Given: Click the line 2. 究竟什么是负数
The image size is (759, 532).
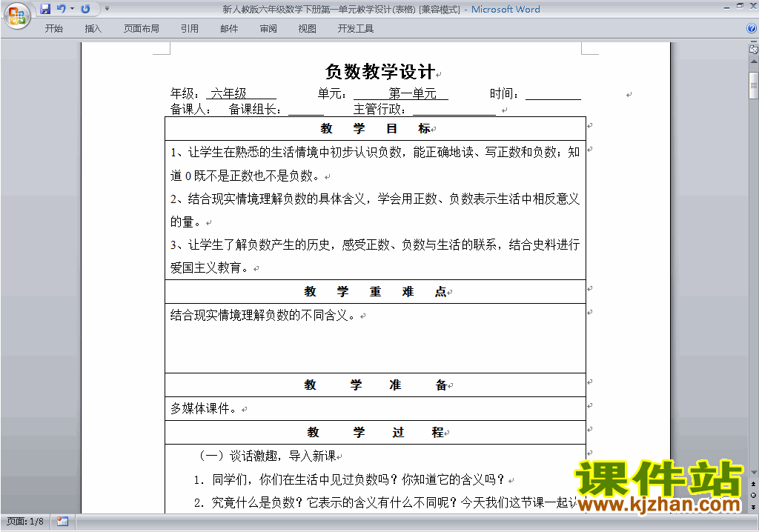Looking at the screenshot, I should (x=385, y=502).
